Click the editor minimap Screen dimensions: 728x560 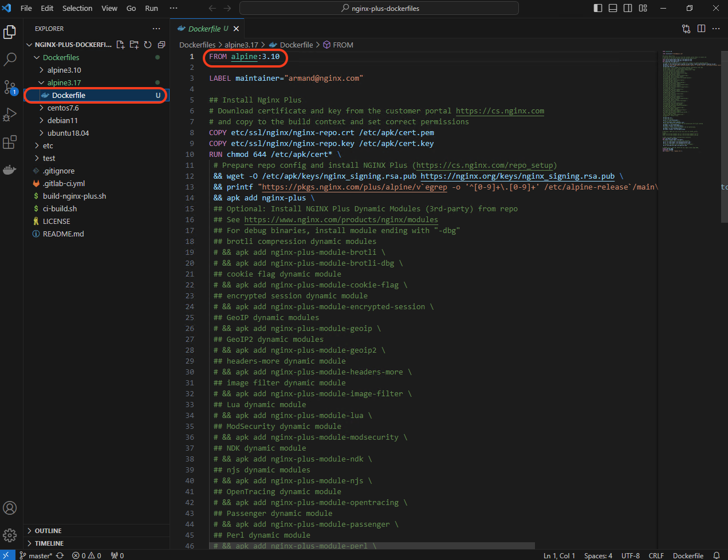click(691, 103)
